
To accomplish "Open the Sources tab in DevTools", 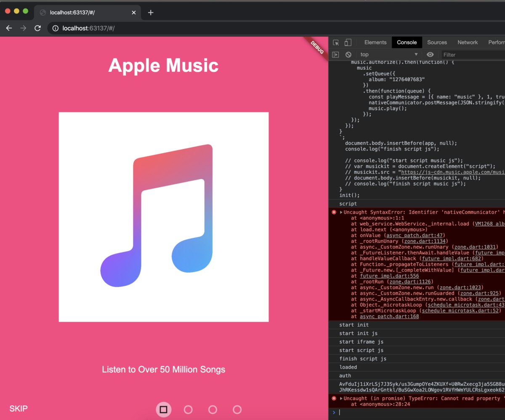I will pyautogui.click(x=437, y=43).
